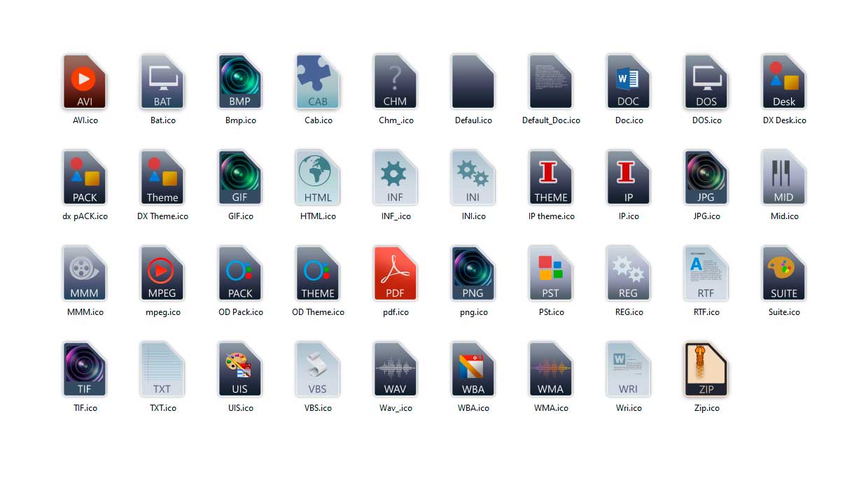Viewport: 861px width, 504px height.
Task: Select the JPG.ico icon
Action: pyautogui.click(x=706, y=178)
